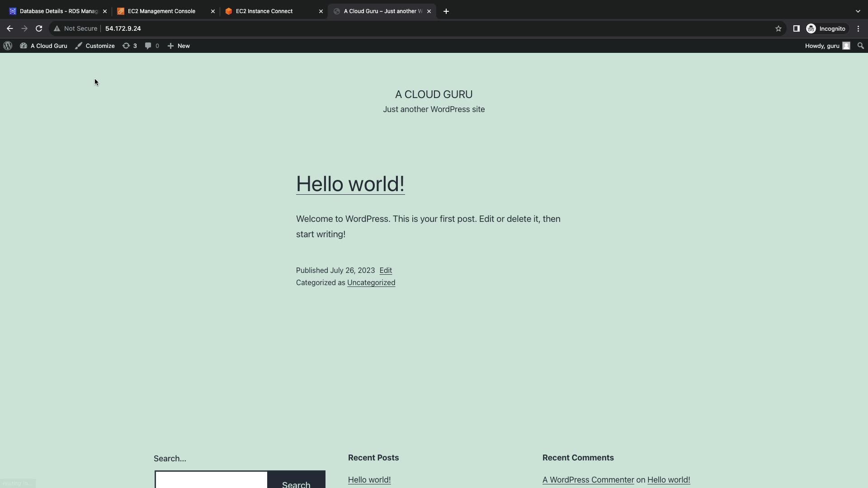Viewport: 868px width, 488px height.
Task: Click the WordPress logo in admin bar
Action: (x=8, y=46)
